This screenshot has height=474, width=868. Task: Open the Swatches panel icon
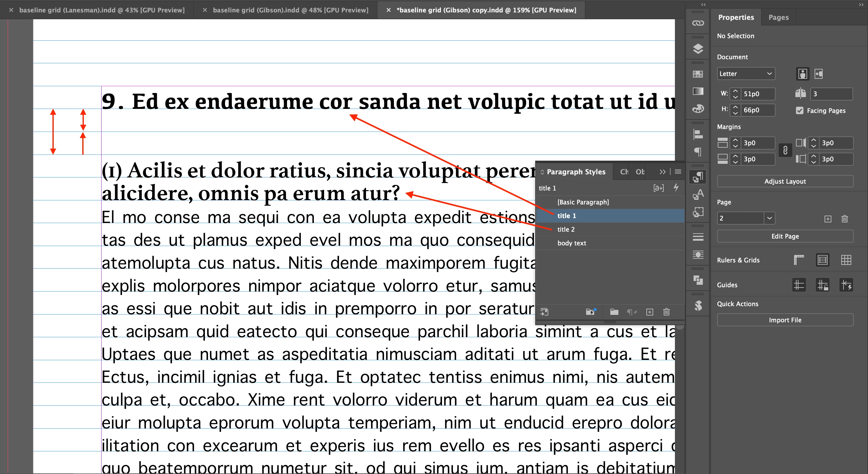(x=698, y=74)
